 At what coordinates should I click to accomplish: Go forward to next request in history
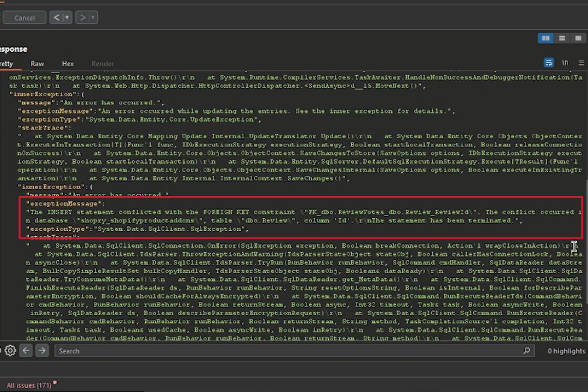coord(82,17)
